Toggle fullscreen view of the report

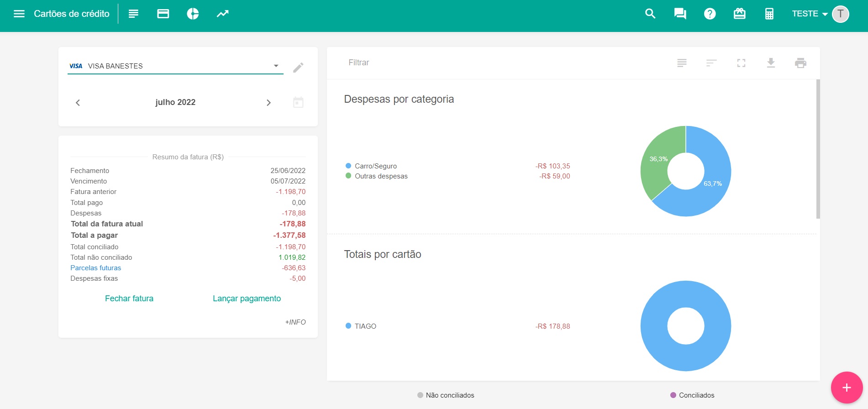[741, 63]
